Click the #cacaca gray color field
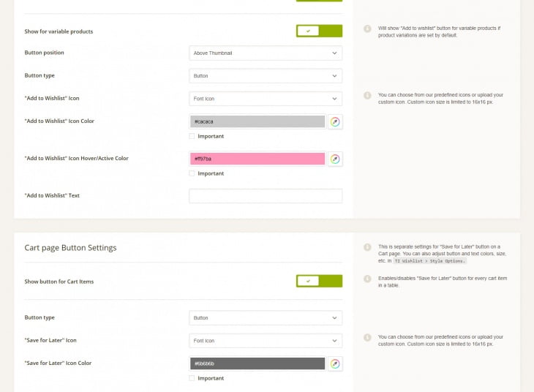The height and width of the screenshot is (392, 534). (257, 121)
